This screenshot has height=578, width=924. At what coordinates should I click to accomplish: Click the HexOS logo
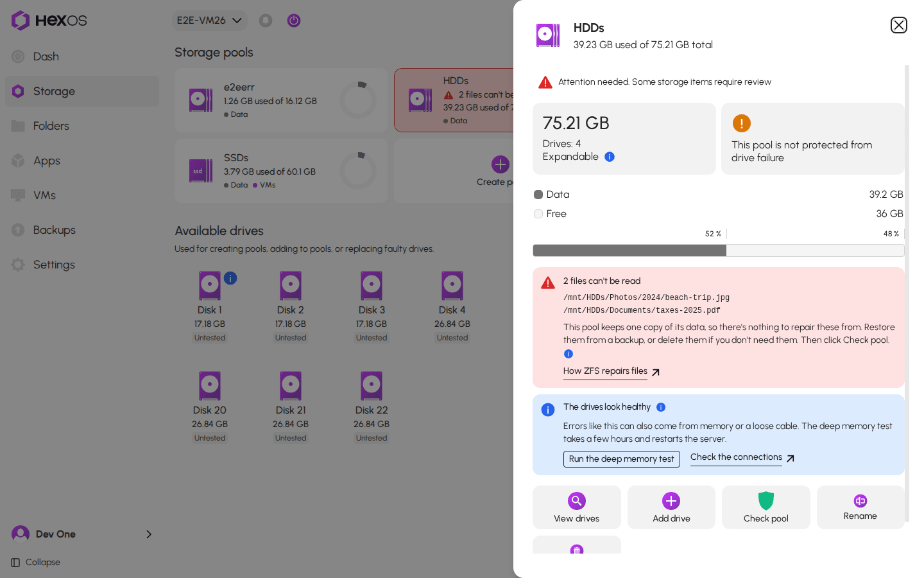(x=49, y=21)
